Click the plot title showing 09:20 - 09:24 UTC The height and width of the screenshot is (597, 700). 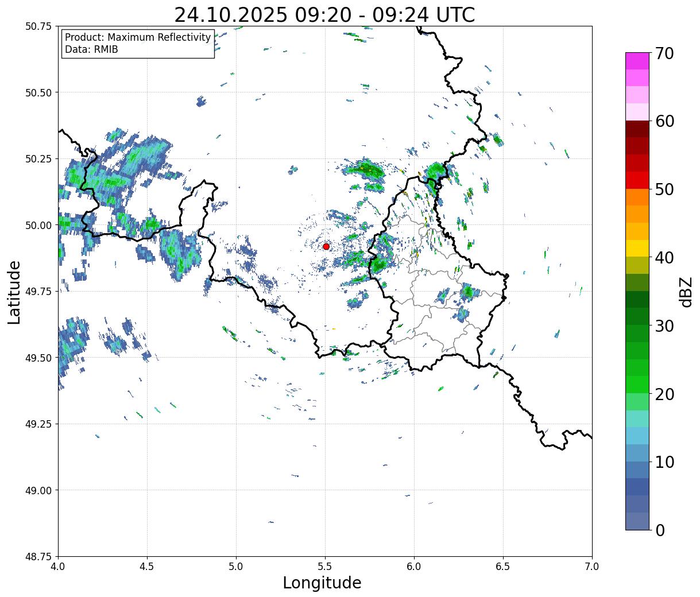click(x=324, y=14)
